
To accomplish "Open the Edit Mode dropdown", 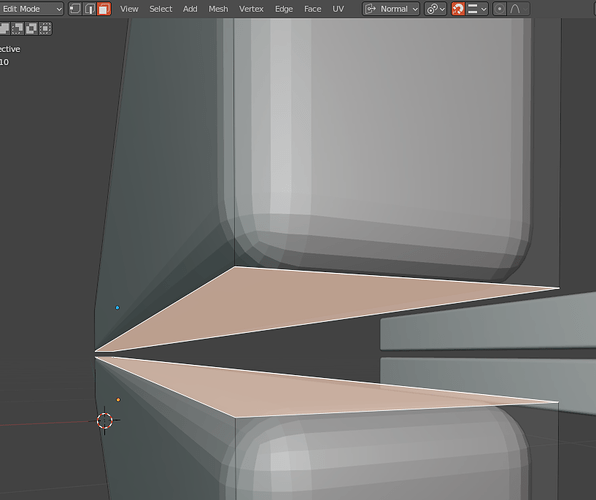I will click(x=32, y=9).
